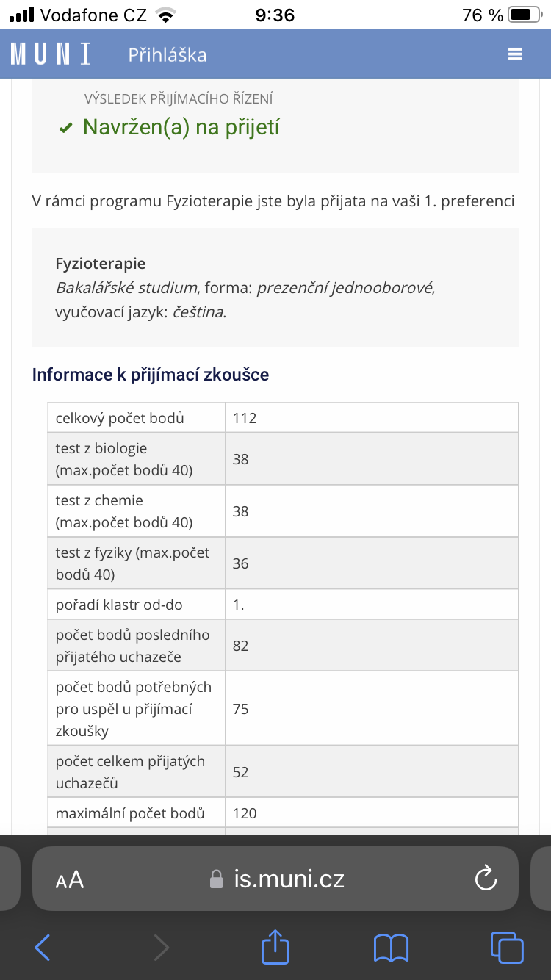Click the MUNI logo
The image size is (551, 980).
coord(51,54)
